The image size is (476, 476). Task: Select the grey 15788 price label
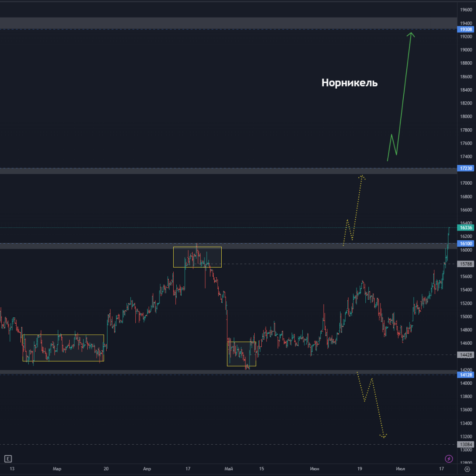pos(466,264)
